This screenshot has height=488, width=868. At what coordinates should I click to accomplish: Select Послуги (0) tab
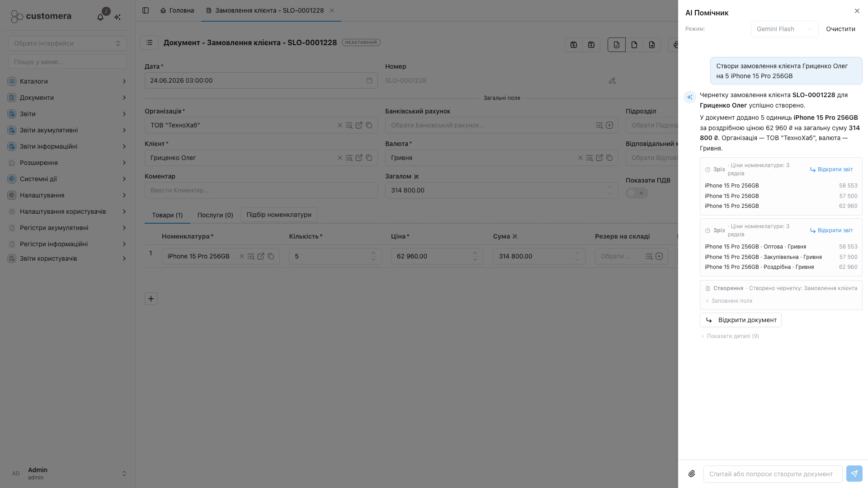(x=215, y=215)
